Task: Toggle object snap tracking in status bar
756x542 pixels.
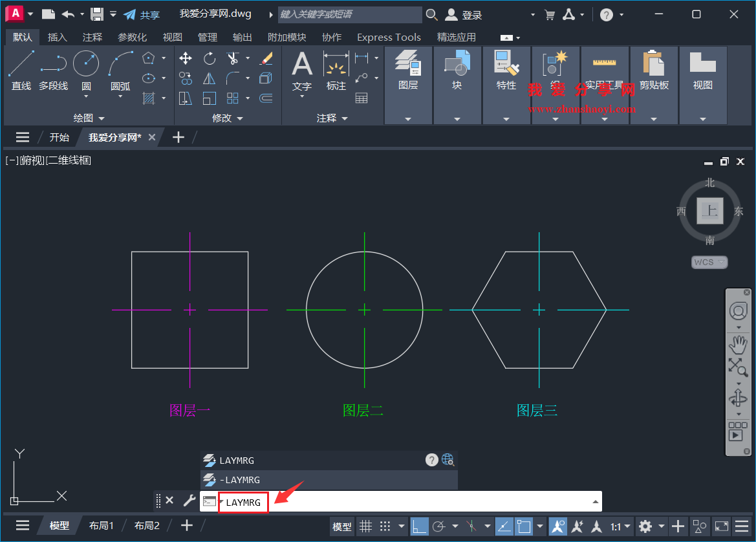Action: (504, 526)
